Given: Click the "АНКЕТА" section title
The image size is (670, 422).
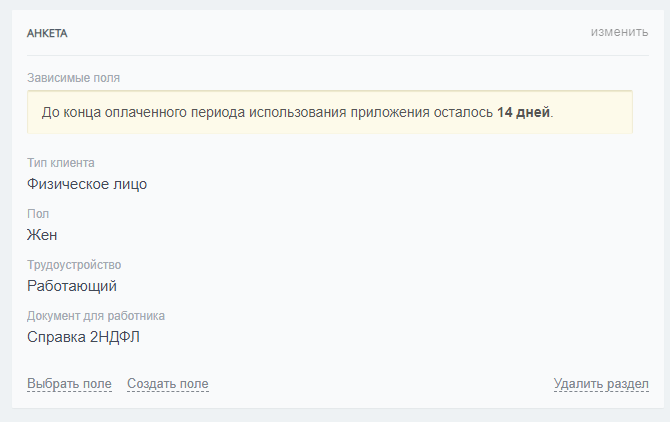Looking at the screenshot, I should click(x=47, y=33).
